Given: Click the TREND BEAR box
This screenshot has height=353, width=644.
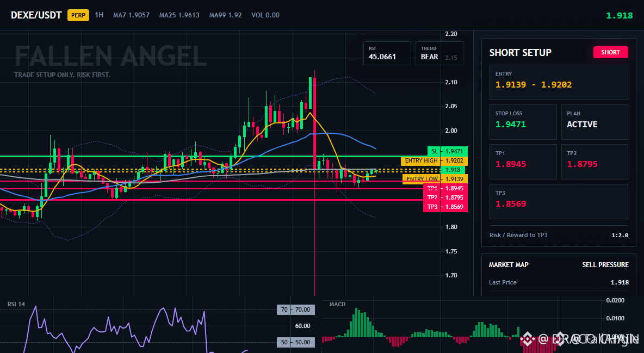Looking at the screenshot, I should pos(439,53).
